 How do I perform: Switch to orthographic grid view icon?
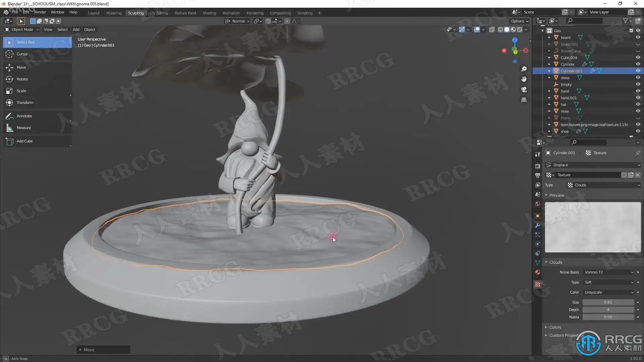[524, 100]
